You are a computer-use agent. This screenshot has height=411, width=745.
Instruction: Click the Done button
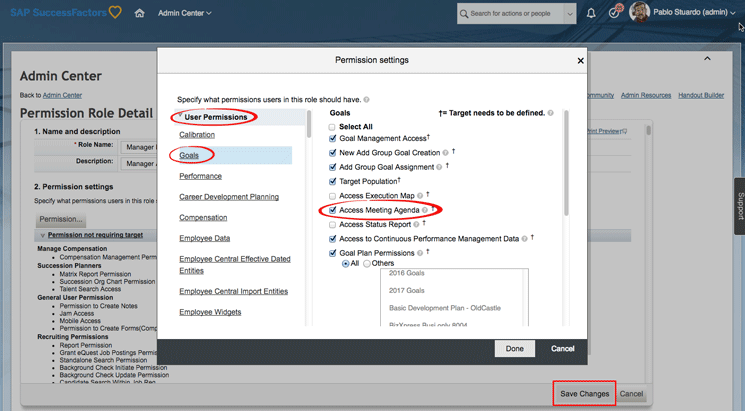[x=515, y=349]
